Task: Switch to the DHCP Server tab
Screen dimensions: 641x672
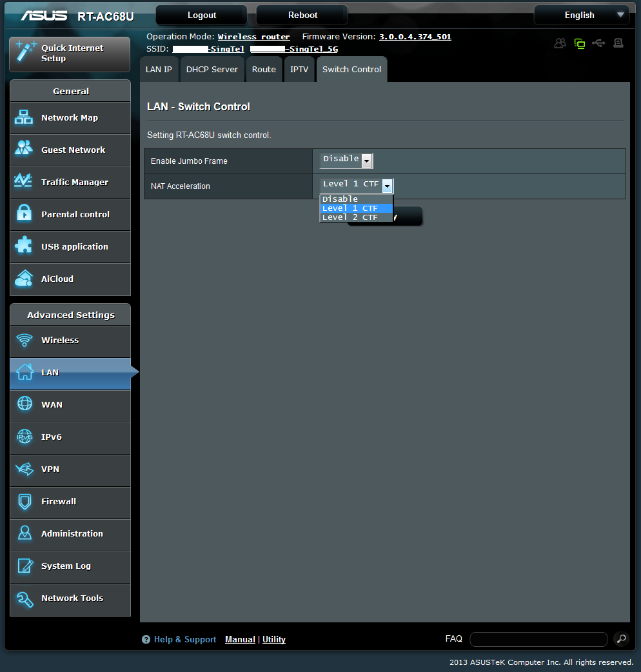Action: pos(212,69)
